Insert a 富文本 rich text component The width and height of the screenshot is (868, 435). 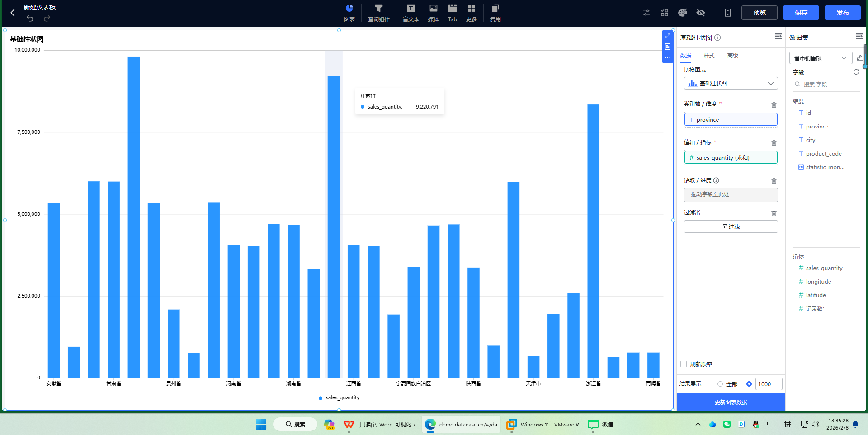(411, 13)
